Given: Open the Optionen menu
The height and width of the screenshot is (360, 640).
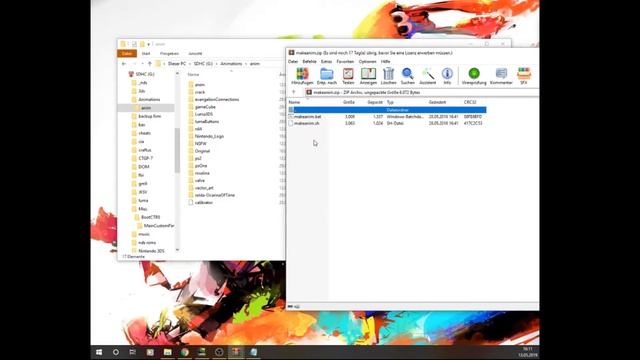Looking at the screenshot, I should [x=367, y=62].
